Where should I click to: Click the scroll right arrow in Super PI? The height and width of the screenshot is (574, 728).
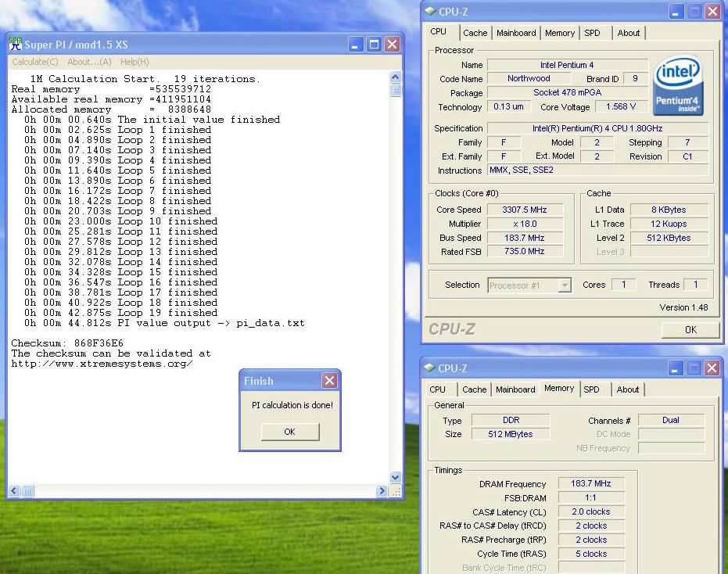click(x=382, y=491)
